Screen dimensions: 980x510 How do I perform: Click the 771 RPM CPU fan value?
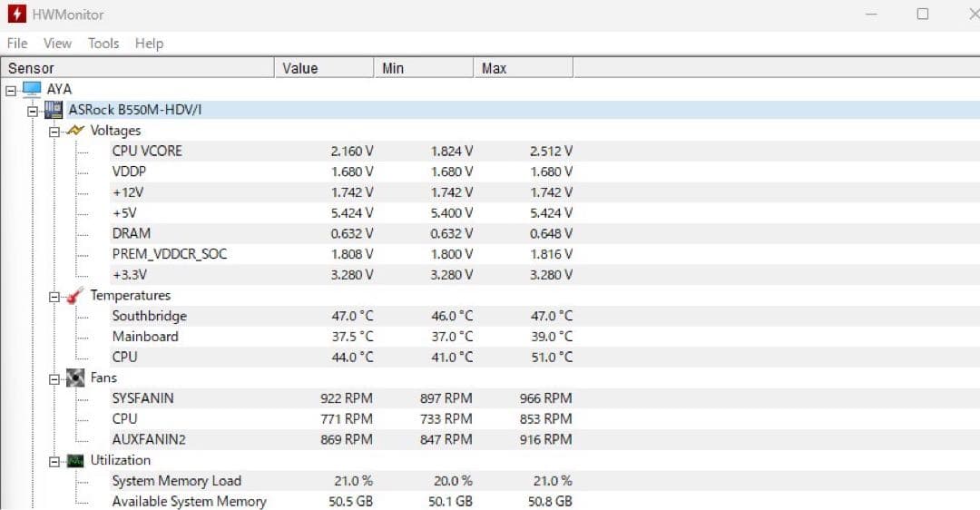coord(347,419)
